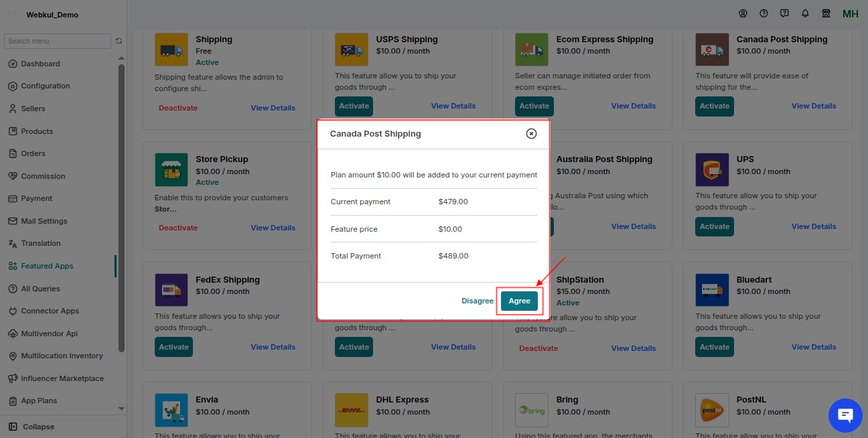Click the PostNL app icon
Image resolution: width=868 pixels, height=438 pixels.
point(712,410)
